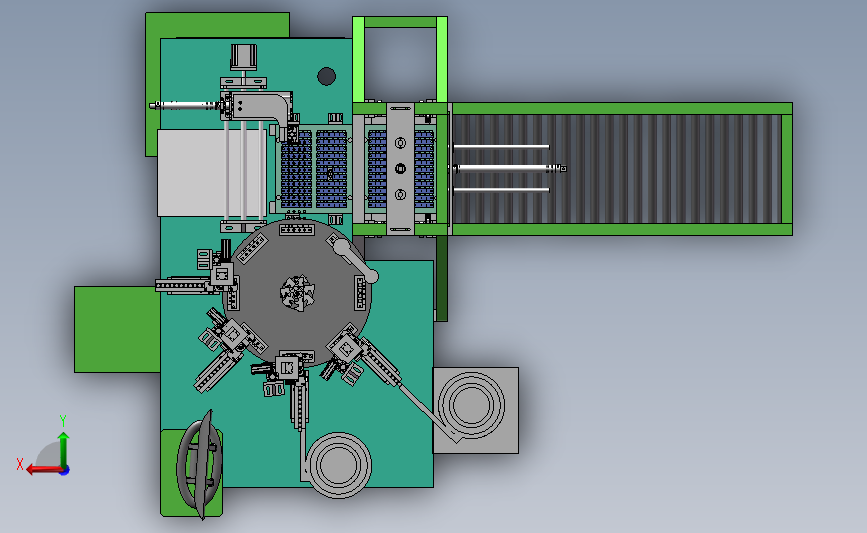
Task: Select the horizontal pneumatic cylinder at upper left
Action: [185, 105]
